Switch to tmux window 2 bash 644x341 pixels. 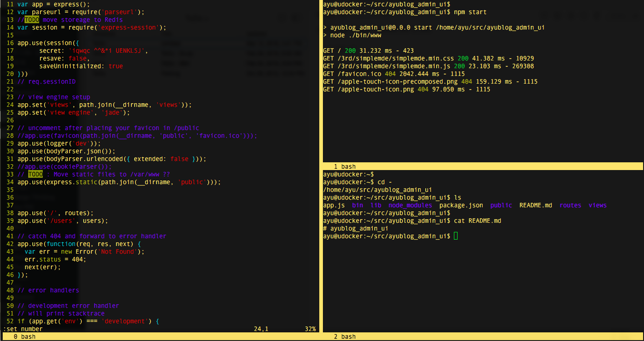pyautogui.click(x=345, y=336)
